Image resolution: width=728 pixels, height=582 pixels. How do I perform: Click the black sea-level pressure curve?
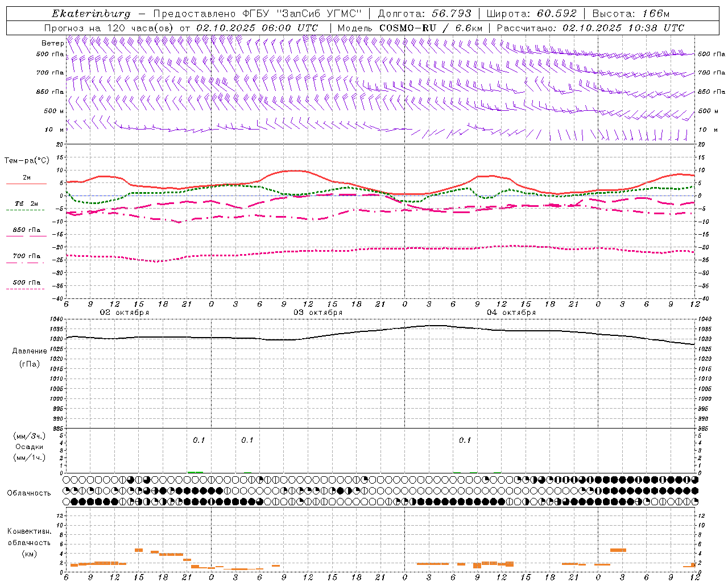tap(380, 331)
